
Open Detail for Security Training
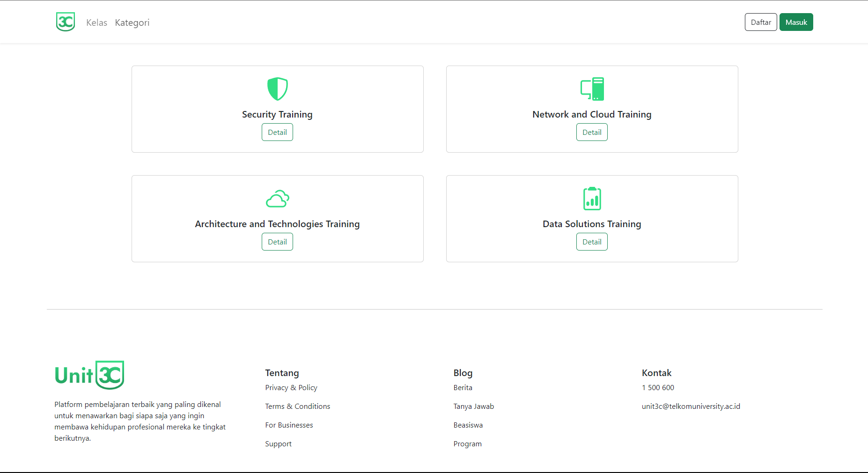point(277,132)
